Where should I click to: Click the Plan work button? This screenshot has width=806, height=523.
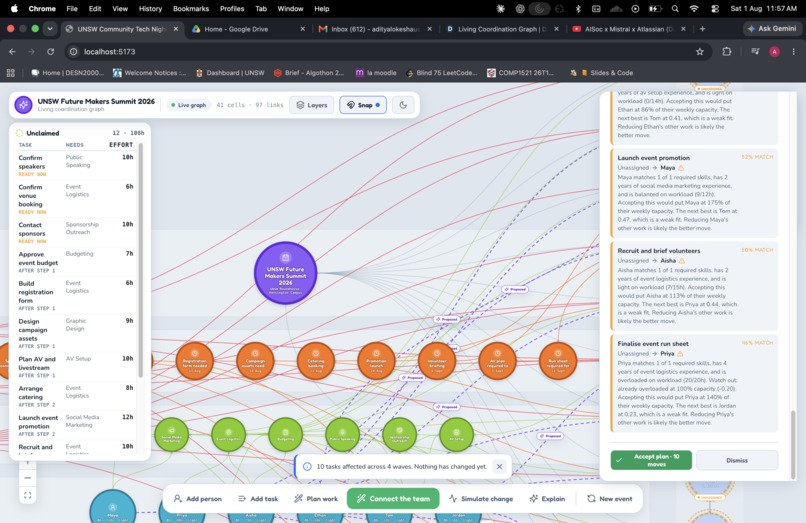coord(316,499)
